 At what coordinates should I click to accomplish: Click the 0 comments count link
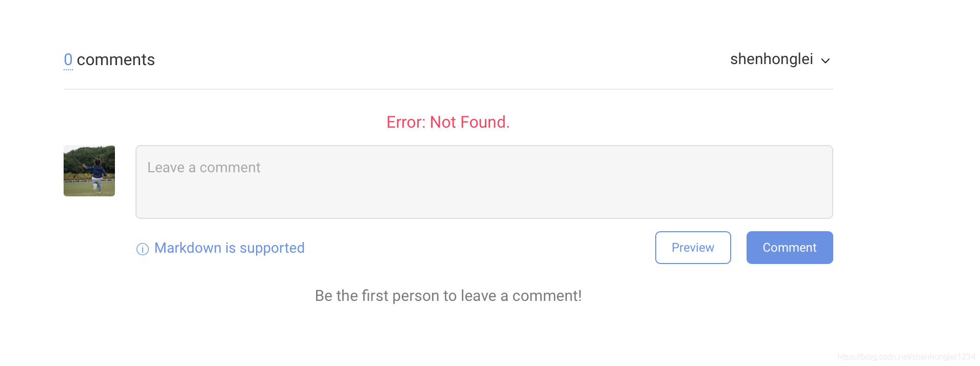point(68,59)
